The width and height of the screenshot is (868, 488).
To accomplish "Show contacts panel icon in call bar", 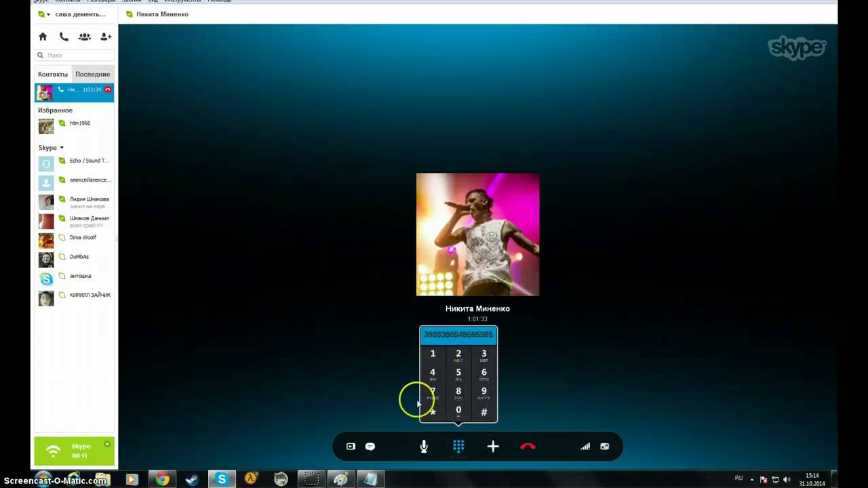I will pos(351,446).
